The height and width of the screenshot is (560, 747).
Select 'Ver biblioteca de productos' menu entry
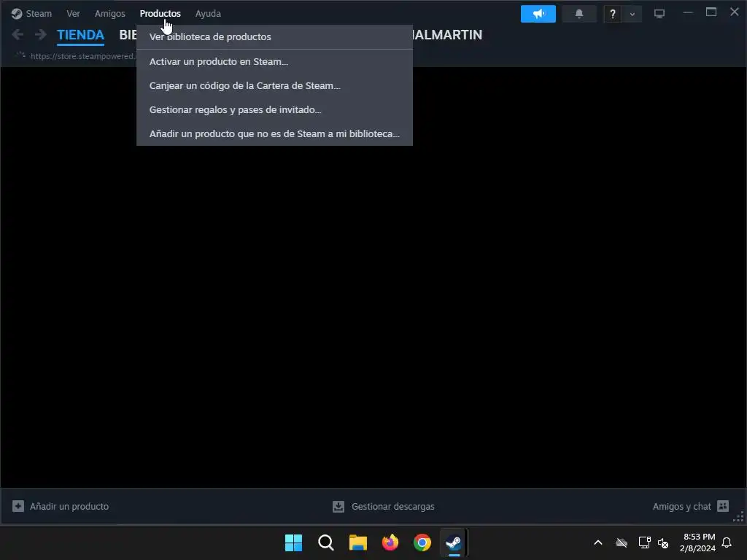274,36
